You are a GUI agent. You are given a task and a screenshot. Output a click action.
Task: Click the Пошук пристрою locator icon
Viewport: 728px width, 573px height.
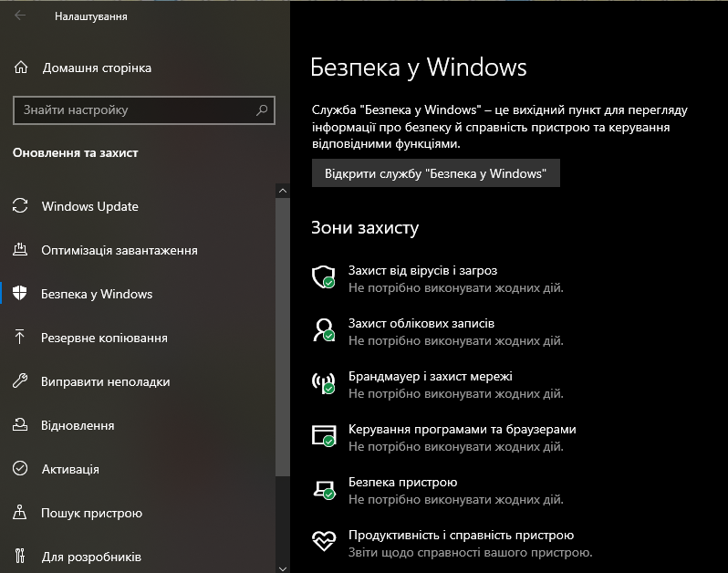(19, 512)
